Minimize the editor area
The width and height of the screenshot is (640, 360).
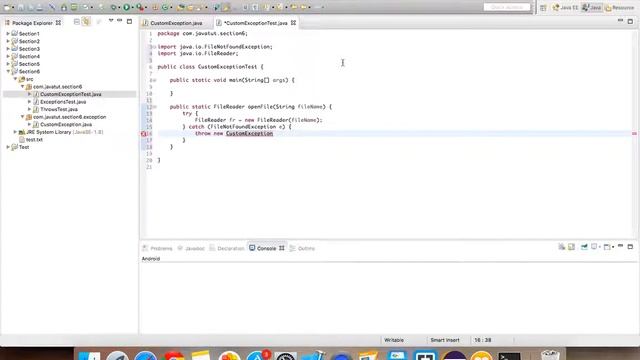pos(620,20)
